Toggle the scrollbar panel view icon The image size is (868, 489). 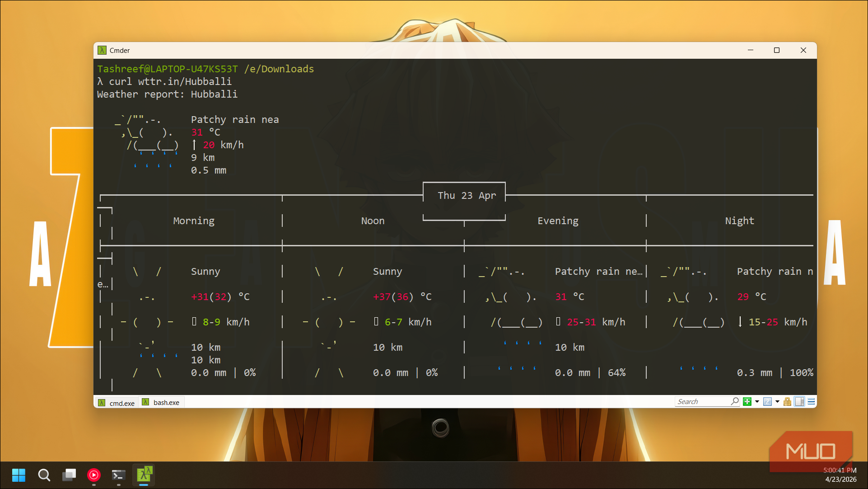click(x=800, y=402)
